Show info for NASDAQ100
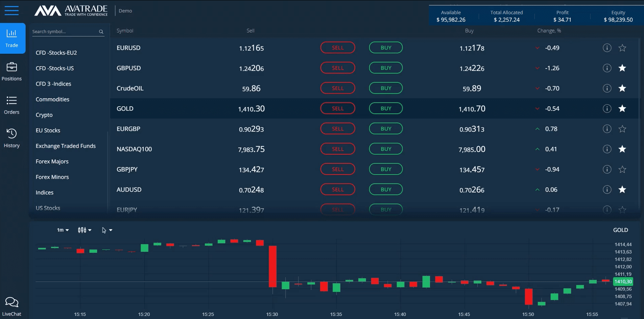The height and width of the screenshot is (319, 644). (607, 149)
